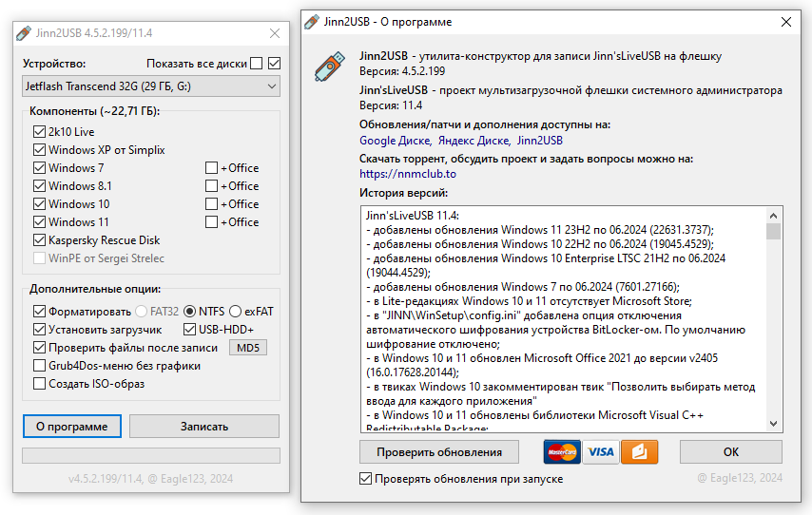Click the О программе button

pyautogui.click(x=72, y=427)
